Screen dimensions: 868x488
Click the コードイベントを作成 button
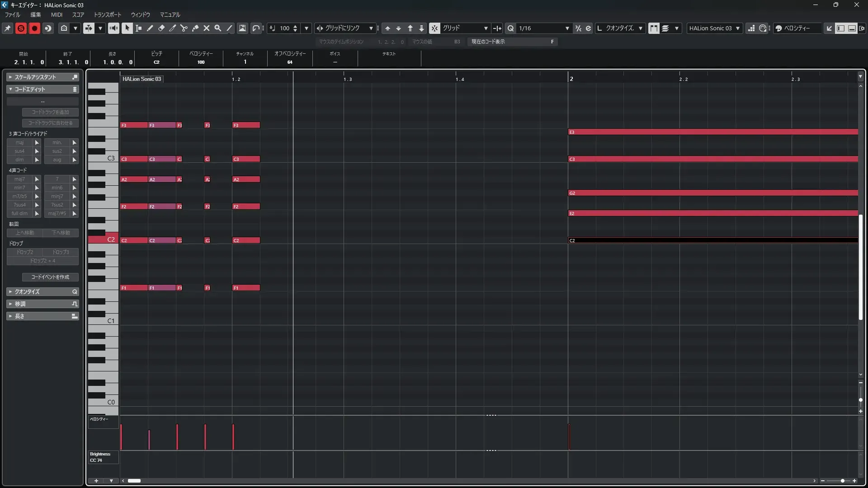point(50,277)
